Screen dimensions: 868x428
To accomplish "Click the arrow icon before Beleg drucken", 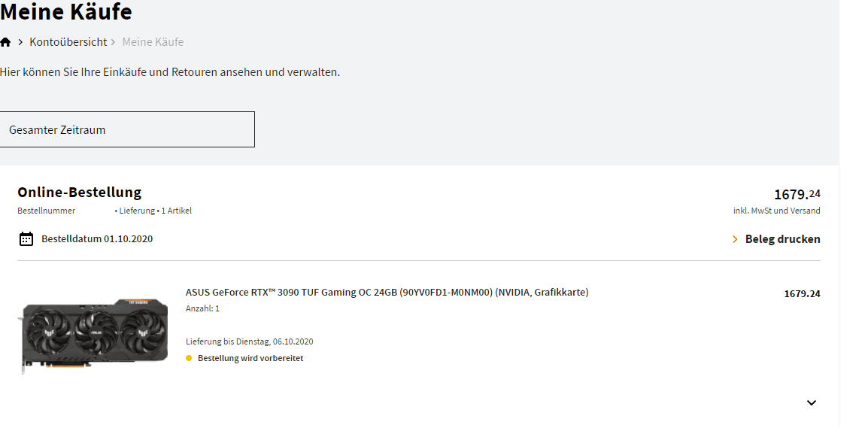I will 735,239.
